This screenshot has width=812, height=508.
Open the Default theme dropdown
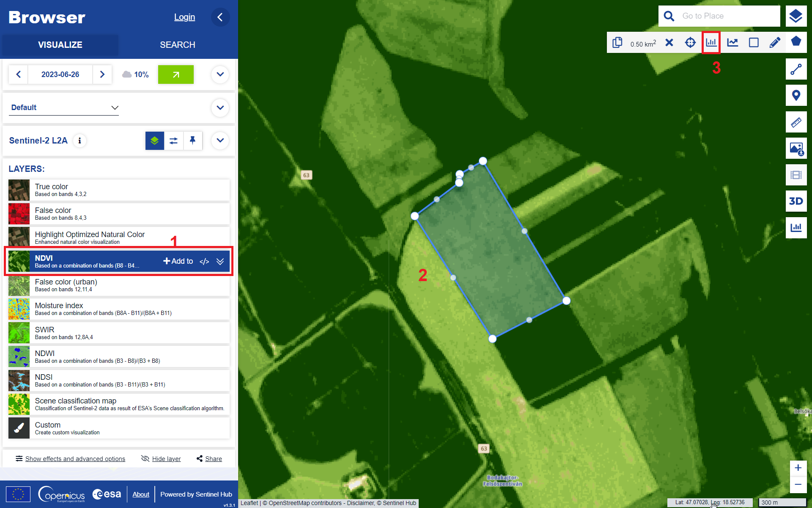pyautogui.click(x=64, y=108)
